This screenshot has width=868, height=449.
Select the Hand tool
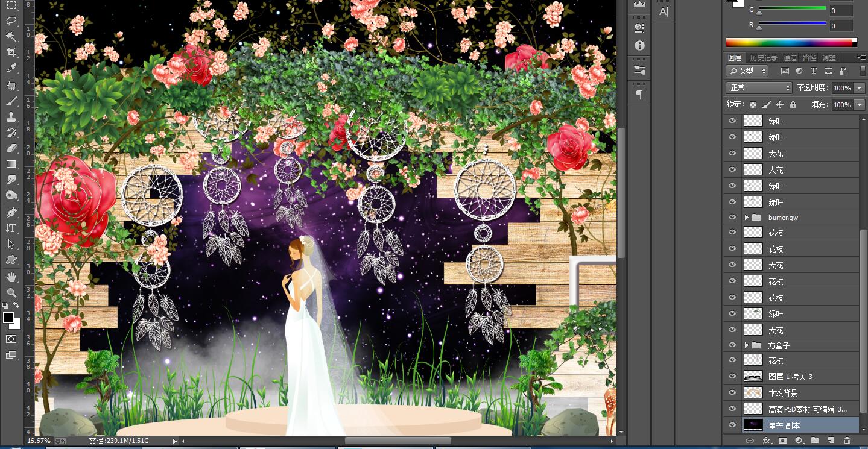(x=11, y=277)
